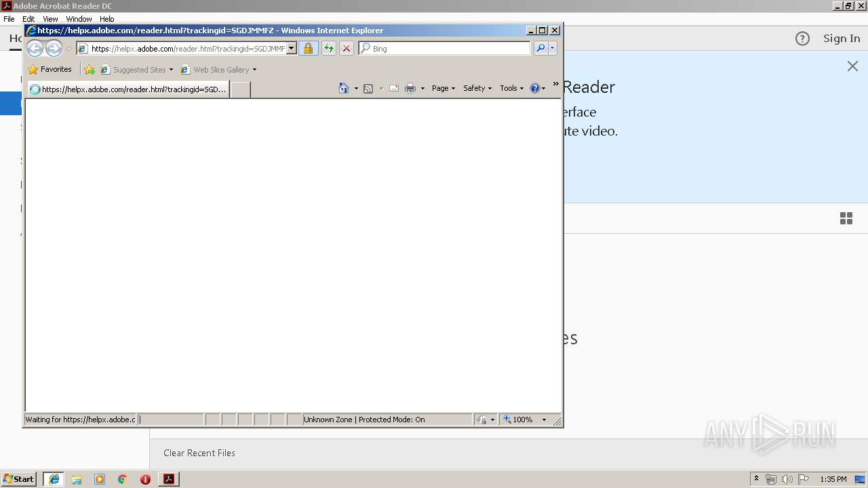Show hidden system tray icons
868x488 pixels.
756,479
